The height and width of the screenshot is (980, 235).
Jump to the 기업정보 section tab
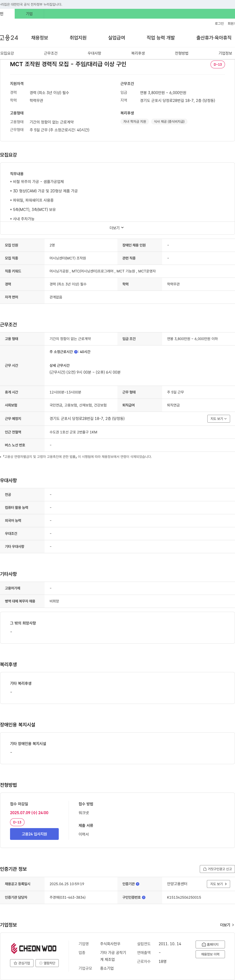click(x=225, y=53)
